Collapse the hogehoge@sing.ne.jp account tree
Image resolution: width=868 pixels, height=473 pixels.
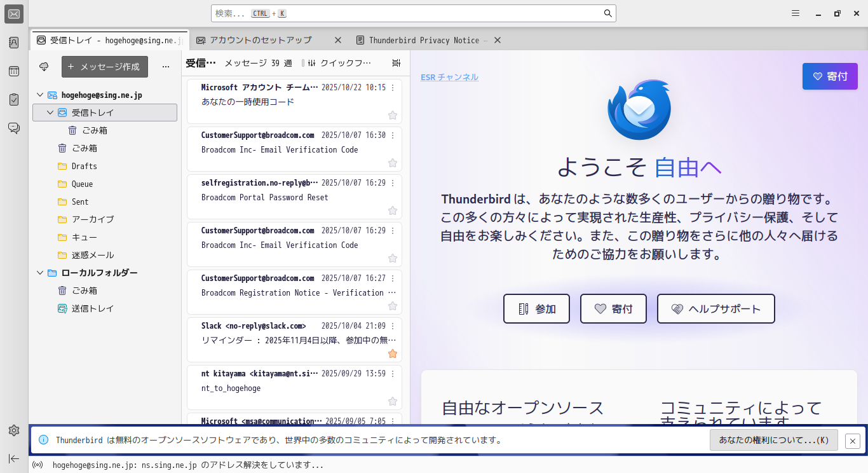(40, 95)
